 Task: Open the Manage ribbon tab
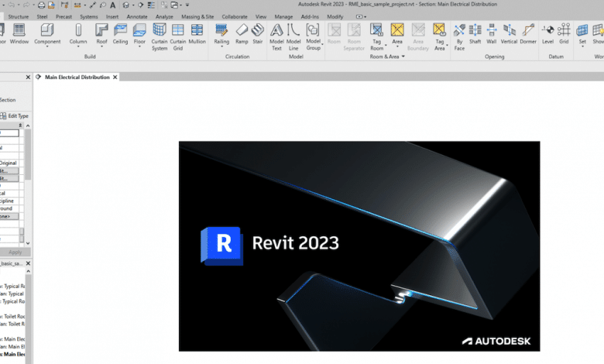click(x=283, y=16)
